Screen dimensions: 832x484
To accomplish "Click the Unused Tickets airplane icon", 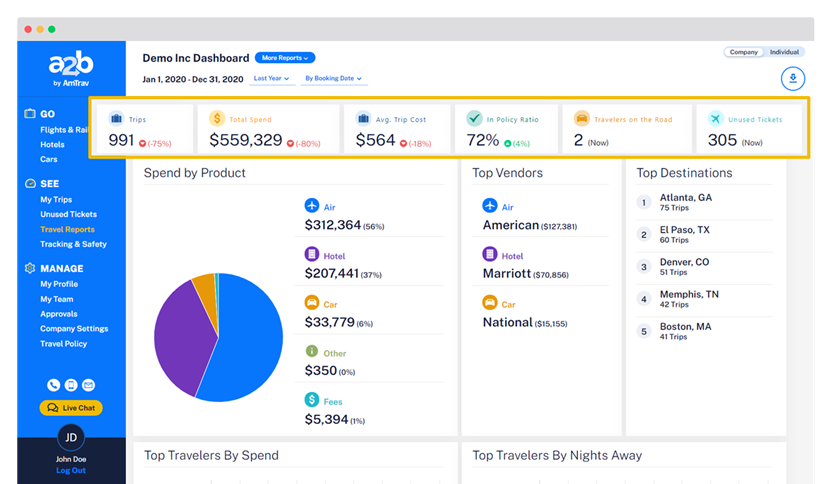I will (714, 119).
